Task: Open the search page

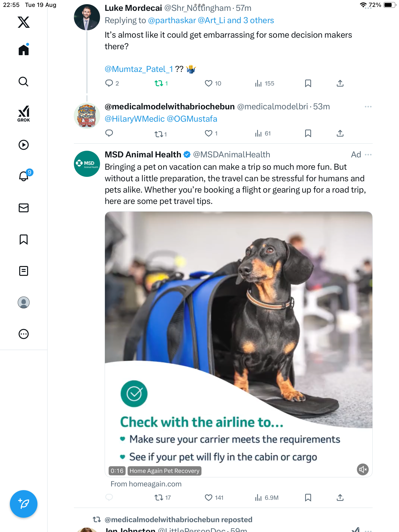Action: (x=24, y=82)
